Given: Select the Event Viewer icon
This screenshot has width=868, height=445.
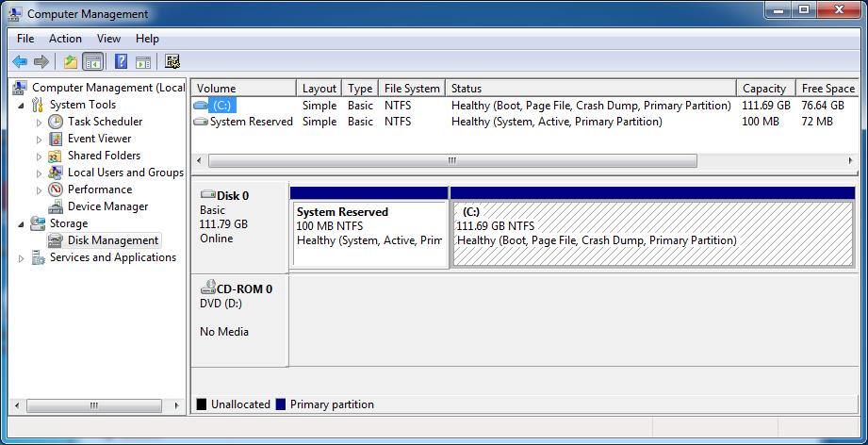Looking at the screenshot, I should (57, 139).
